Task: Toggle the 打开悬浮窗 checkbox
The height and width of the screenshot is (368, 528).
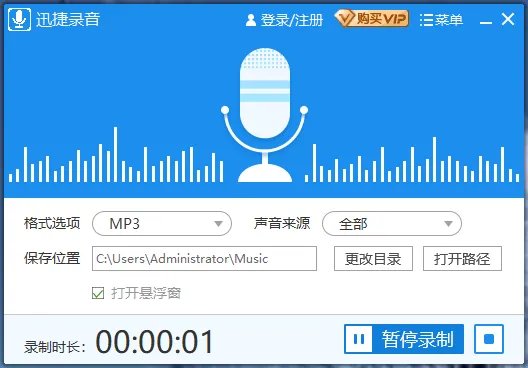Action: [98, 293]
